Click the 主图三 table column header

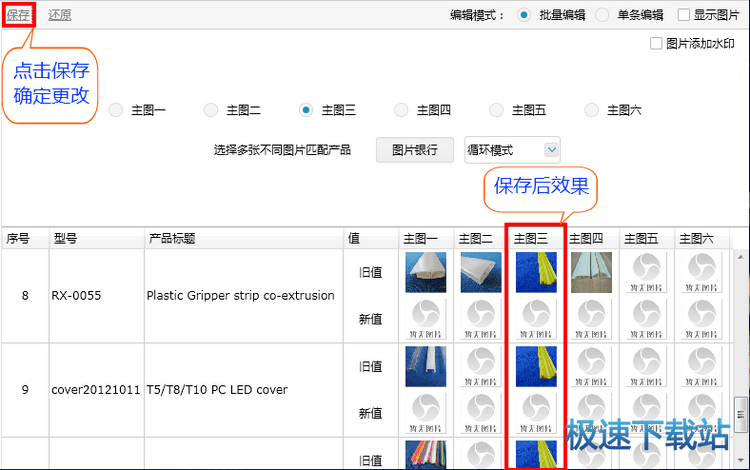click(536, 238)
